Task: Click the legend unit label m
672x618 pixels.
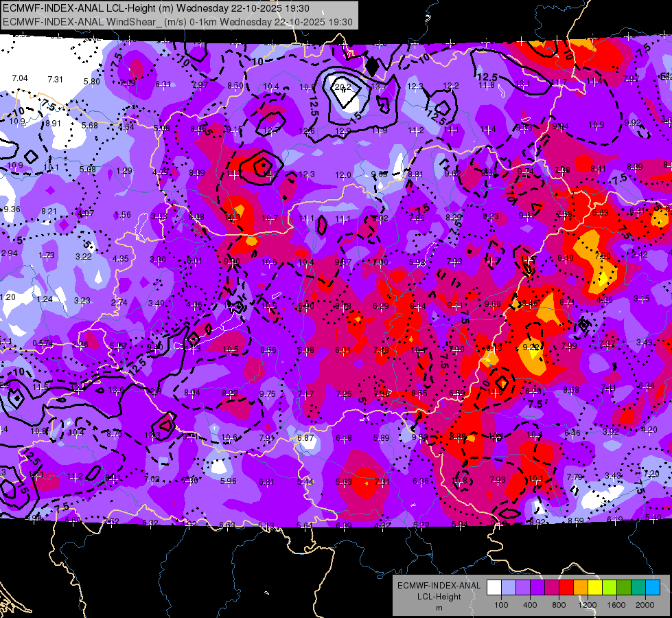Action: tap(439, 608)
